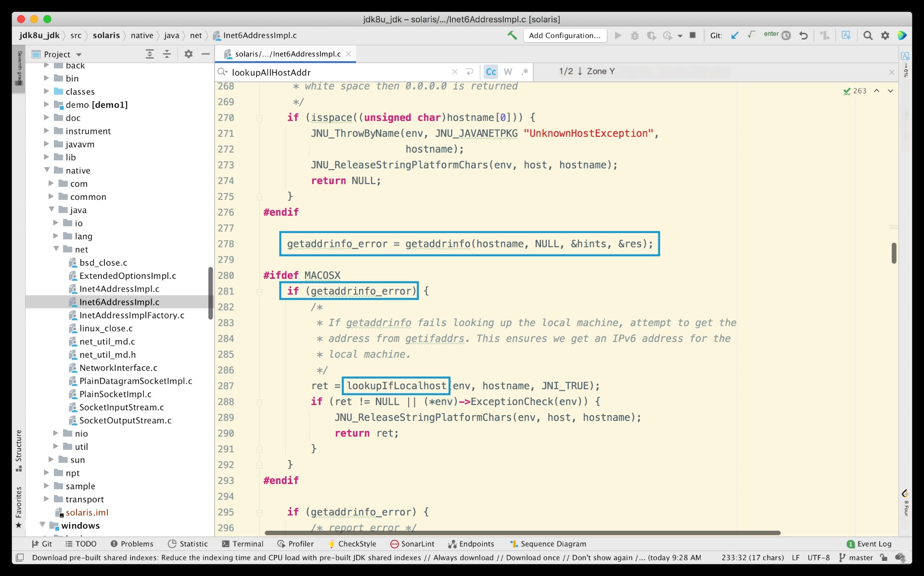Open Inet4AddressImpl.c in project tree

pyautogui.click(x=119, y=288)
